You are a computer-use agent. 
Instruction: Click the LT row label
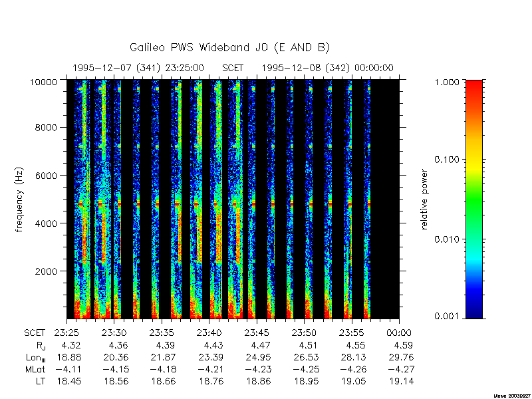(41, 381)
